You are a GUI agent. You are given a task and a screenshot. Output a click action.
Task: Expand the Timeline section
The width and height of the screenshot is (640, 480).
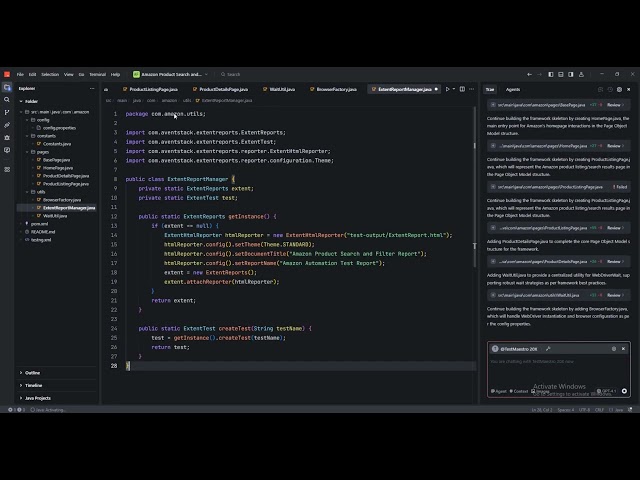pyautogui.click(x=57, y=385)
